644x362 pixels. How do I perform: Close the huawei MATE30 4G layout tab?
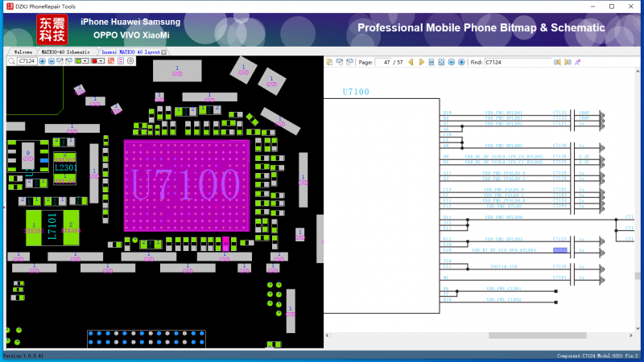tap(164, 51)
